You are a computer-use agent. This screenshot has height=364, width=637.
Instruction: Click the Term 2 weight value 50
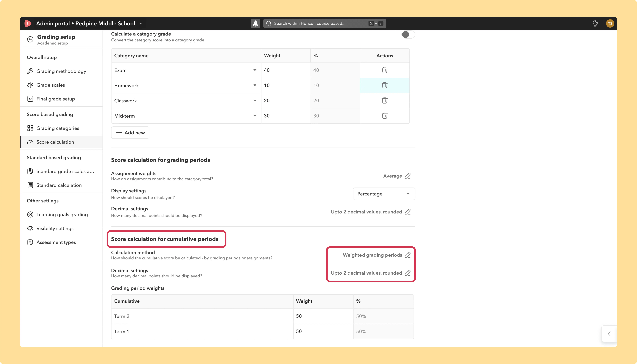323,316
